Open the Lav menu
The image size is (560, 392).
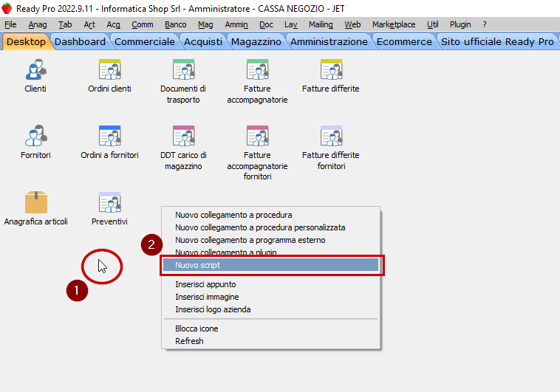[x=291, y=24]
